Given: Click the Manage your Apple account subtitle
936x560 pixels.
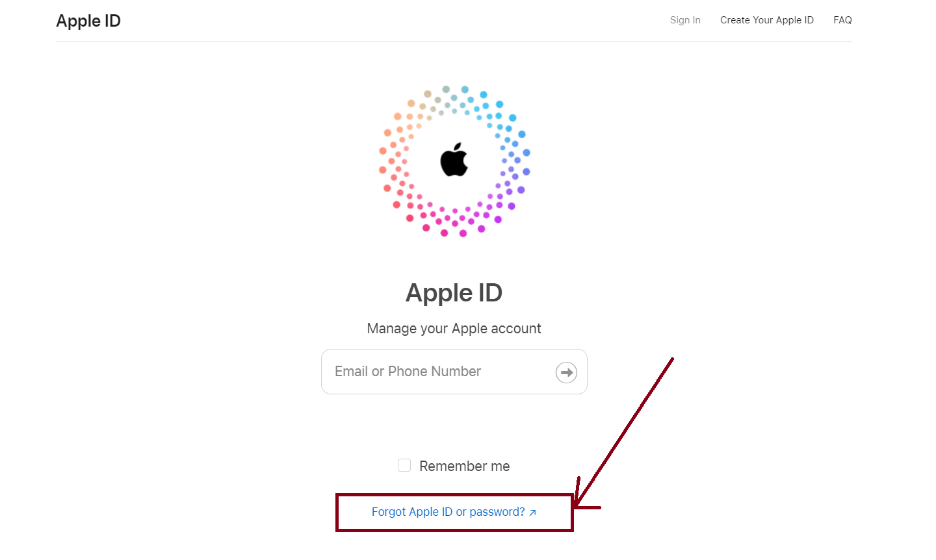Looking at the screenshot, I should pyautogui.click(x=454, y=329).
